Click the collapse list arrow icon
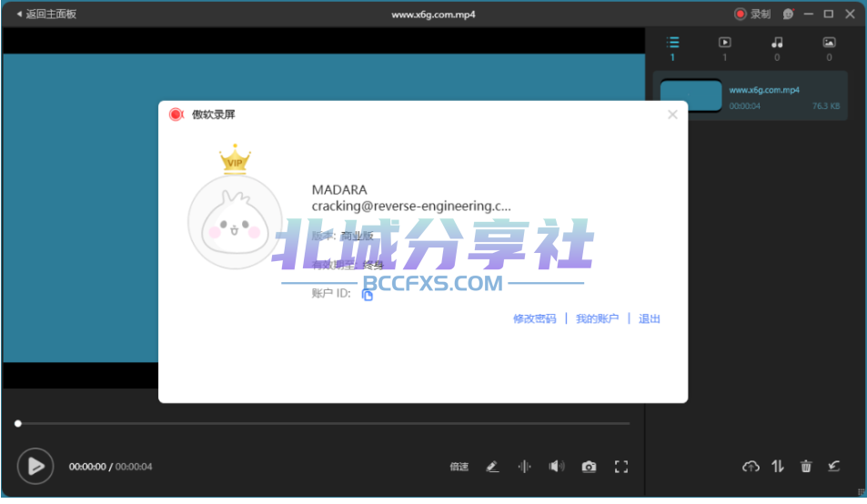 [x=834, y=467]
